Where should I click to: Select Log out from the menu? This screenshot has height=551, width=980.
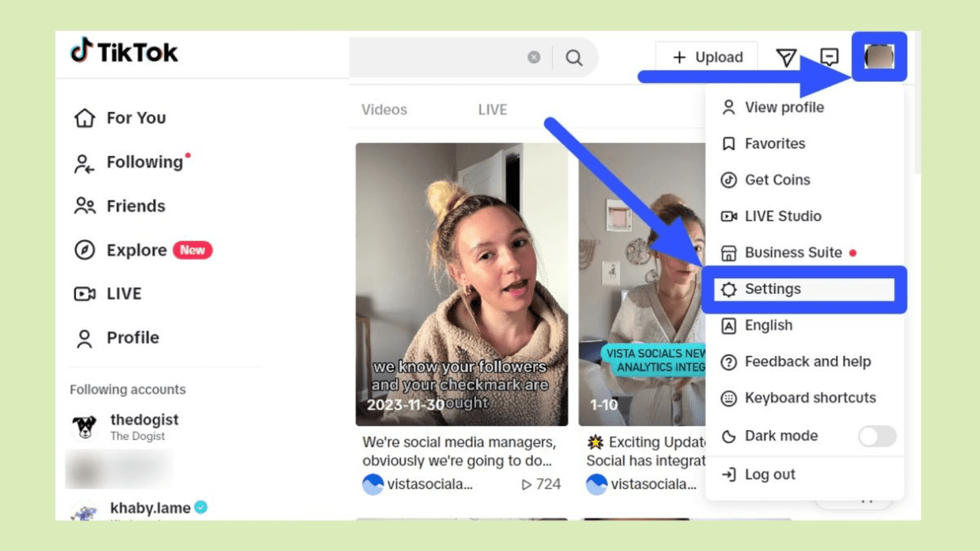769,474
